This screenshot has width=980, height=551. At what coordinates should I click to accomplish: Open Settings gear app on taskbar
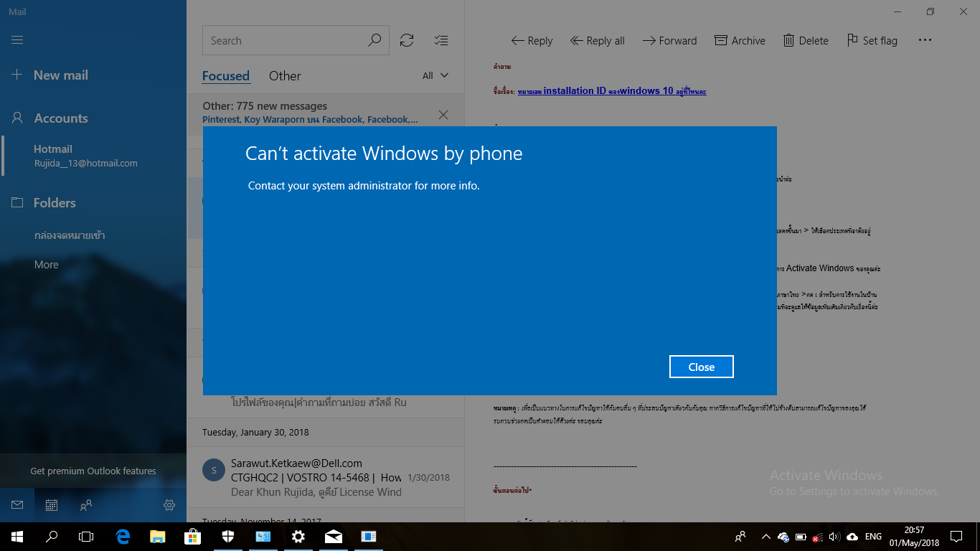298,537
